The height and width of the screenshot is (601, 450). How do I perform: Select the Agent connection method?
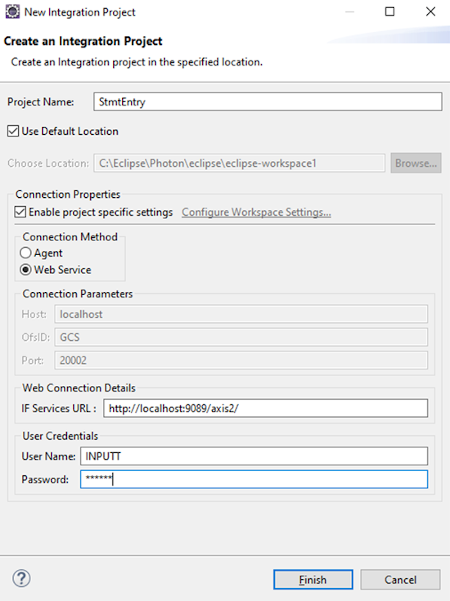(x=25, y=253)
